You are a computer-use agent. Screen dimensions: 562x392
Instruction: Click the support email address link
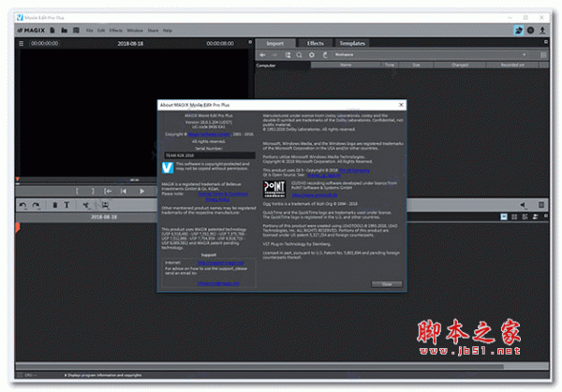(x=218, y=283)
